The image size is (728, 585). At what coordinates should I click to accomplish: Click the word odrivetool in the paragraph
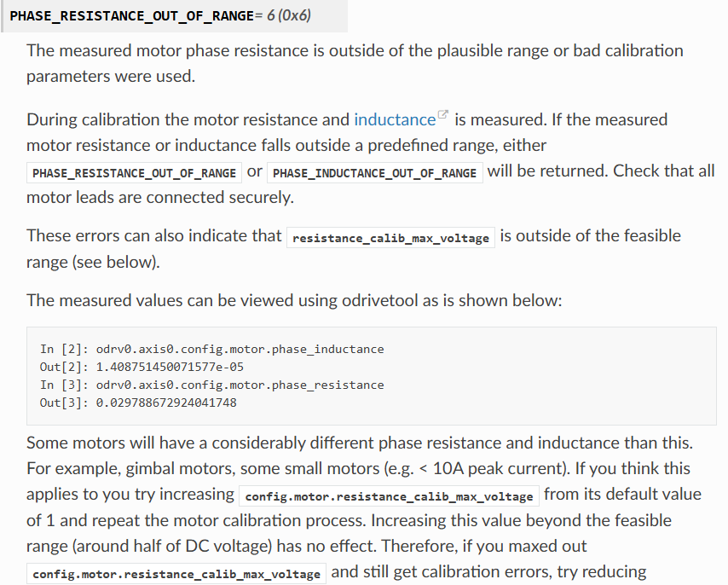pyautogui.click(x=380, y=300)
